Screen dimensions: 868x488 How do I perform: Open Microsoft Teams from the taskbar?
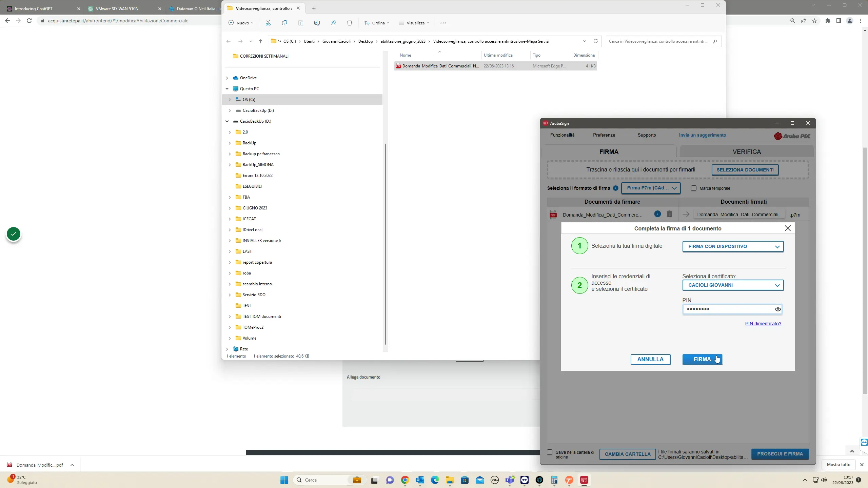click(x=510, y=480)
